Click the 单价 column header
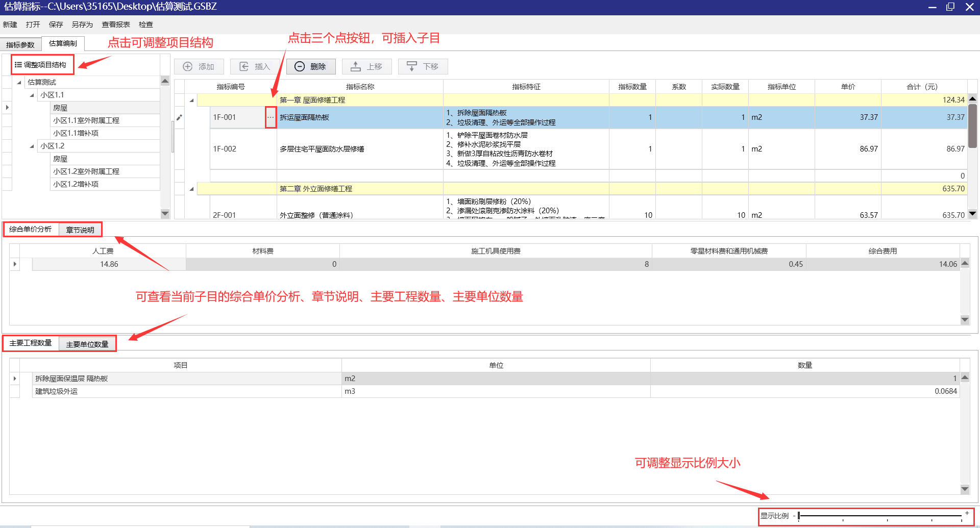 pyautogui.click(x=848, y=87)
